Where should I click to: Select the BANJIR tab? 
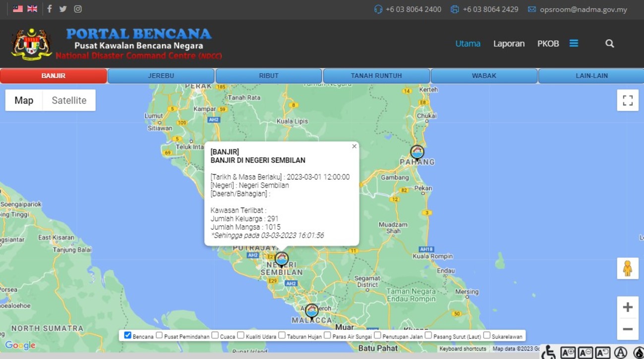(54, 76)
